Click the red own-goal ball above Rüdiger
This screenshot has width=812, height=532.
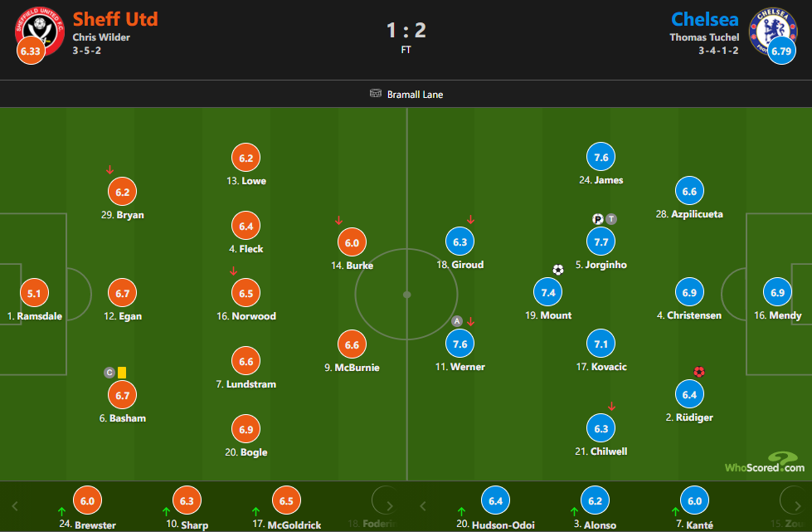(698, 372)
